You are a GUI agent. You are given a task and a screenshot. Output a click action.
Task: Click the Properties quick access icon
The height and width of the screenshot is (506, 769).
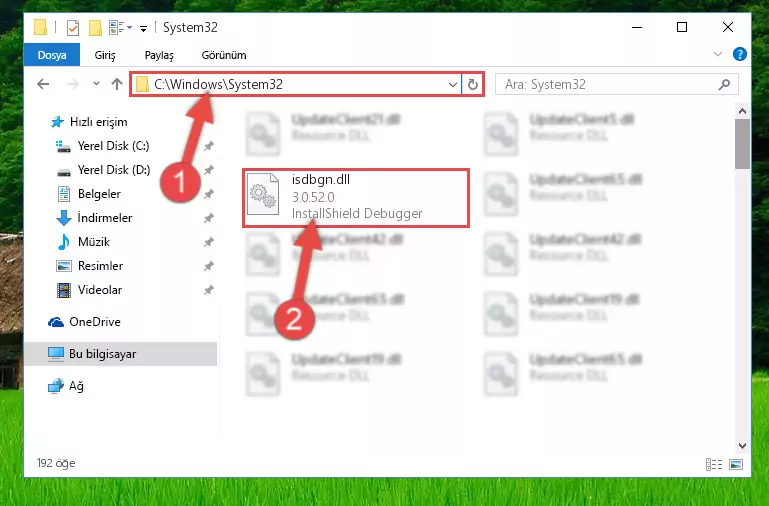(73, 27)
